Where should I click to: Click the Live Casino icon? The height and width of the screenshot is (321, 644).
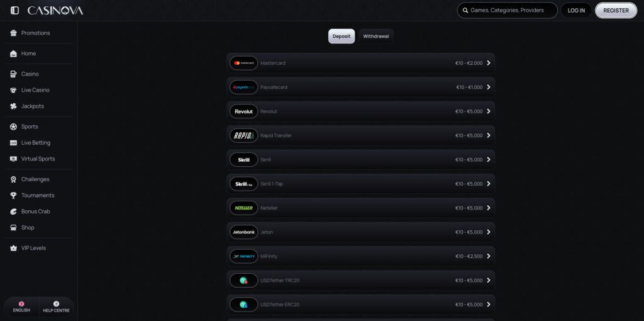(x=14, y=90)
